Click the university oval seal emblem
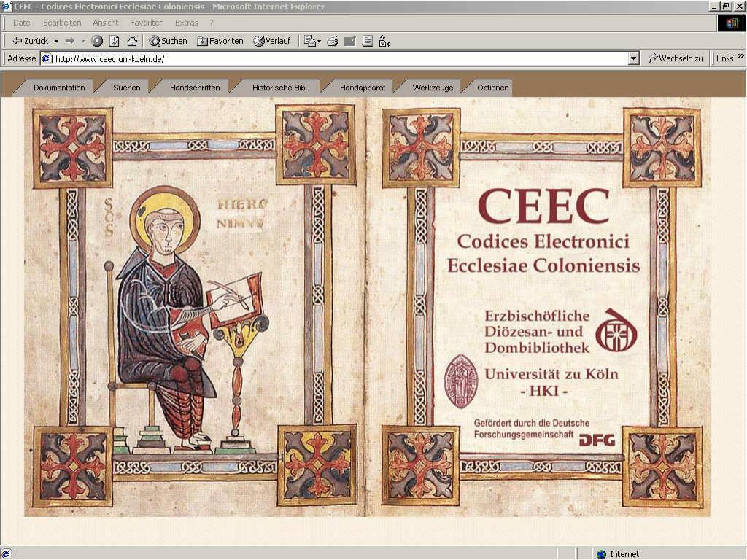This screenshot has width=747, height=560. [461, 381]
